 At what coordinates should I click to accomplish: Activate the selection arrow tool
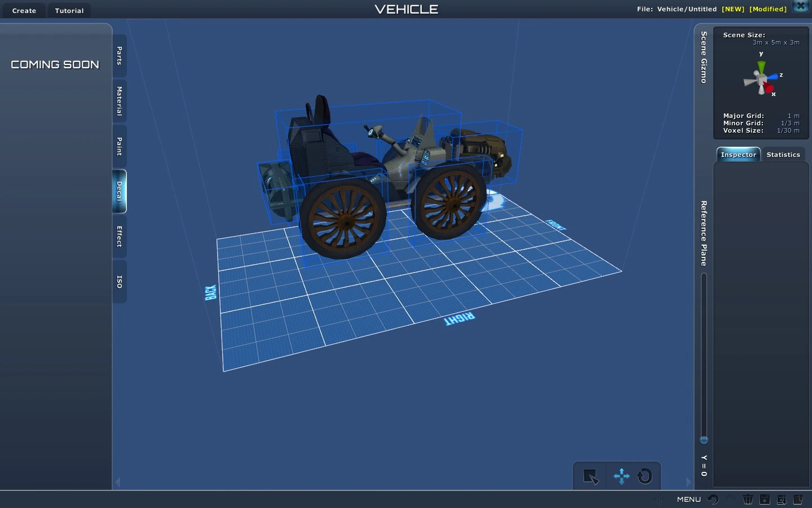point(591,477)
